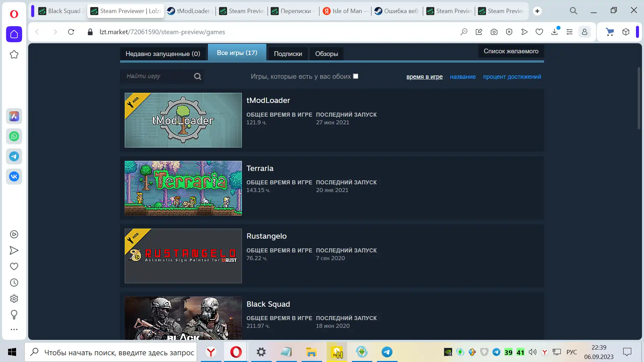Image resolution: width=644 pixels, height=362 pixels.
Task: Open Список желаемого button
Action: pyautogui.click(x=511, y=51)
